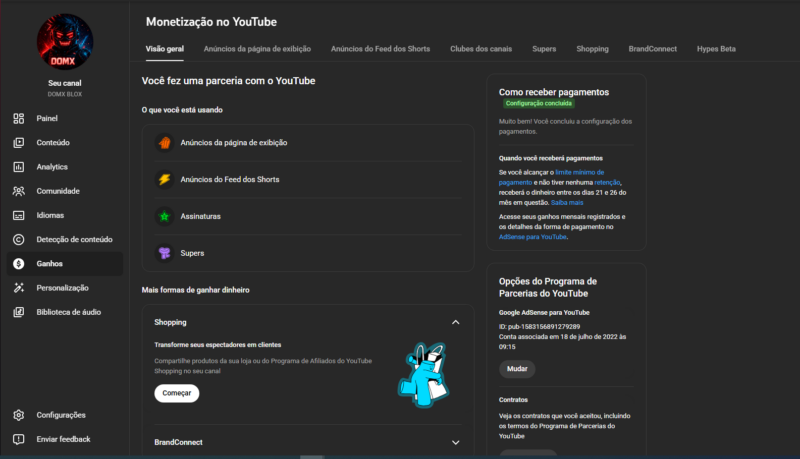The width and height of the screenshot is (800, 459).
Task: Click the yellow Shorts Feed lightning icon
Action: click(x=164, y=180)
